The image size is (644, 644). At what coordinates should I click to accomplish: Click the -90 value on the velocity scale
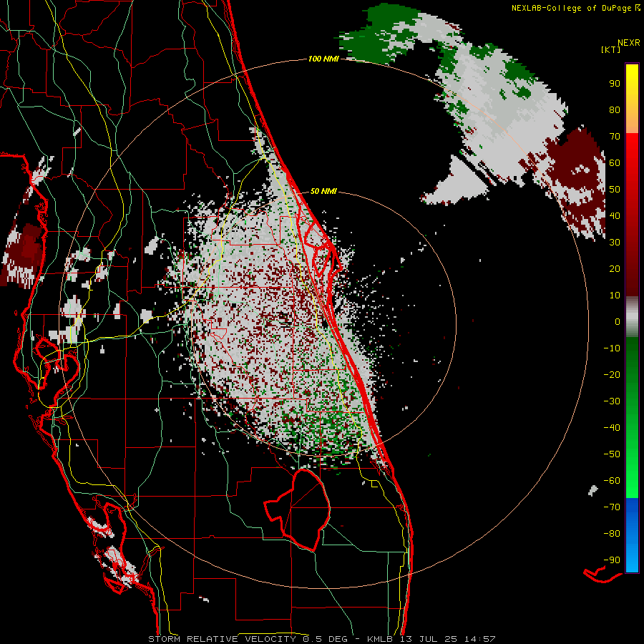coord(612,560)
